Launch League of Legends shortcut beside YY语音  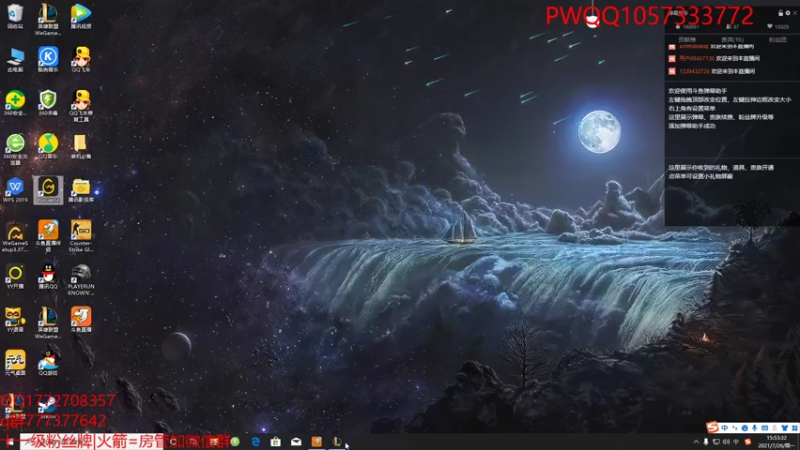pos(48,323)
